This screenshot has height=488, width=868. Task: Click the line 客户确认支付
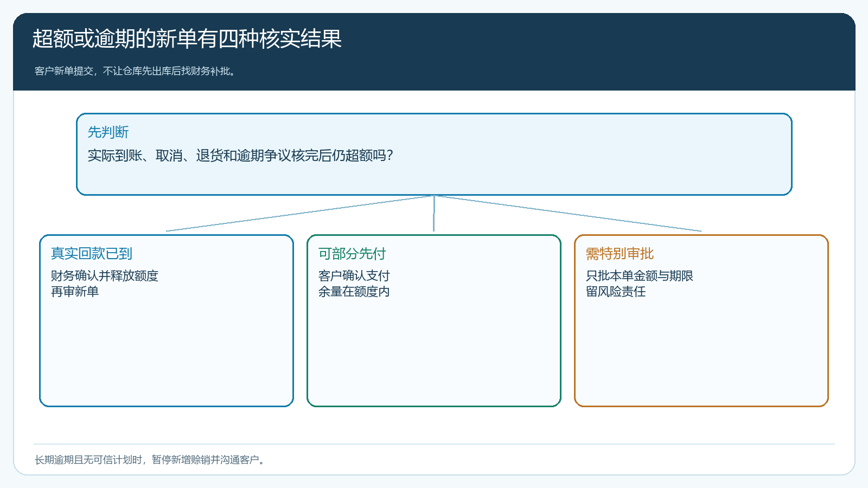click(x=354, y=276)
